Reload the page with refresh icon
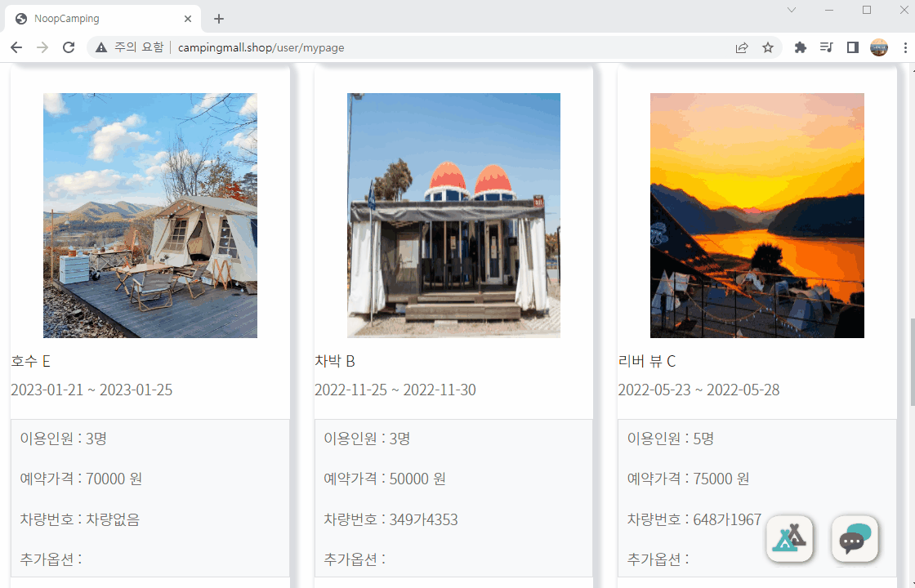915x588 pixels. point(69,48)
